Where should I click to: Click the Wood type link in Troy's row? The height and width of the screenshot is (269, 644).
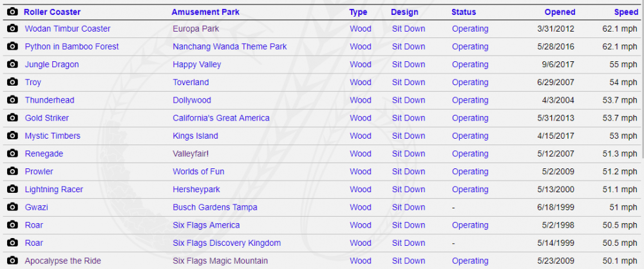point(361,83)
